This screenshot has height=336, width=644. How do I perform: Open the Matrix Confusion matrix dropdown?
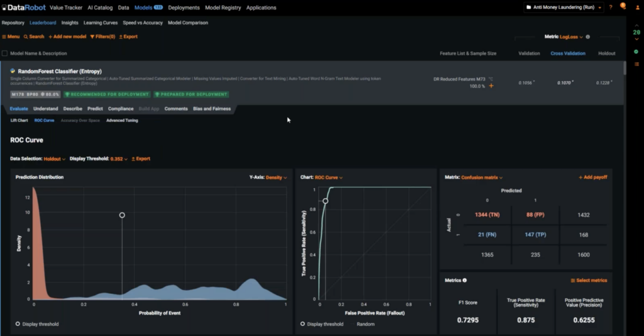click(x=482, y=177)
